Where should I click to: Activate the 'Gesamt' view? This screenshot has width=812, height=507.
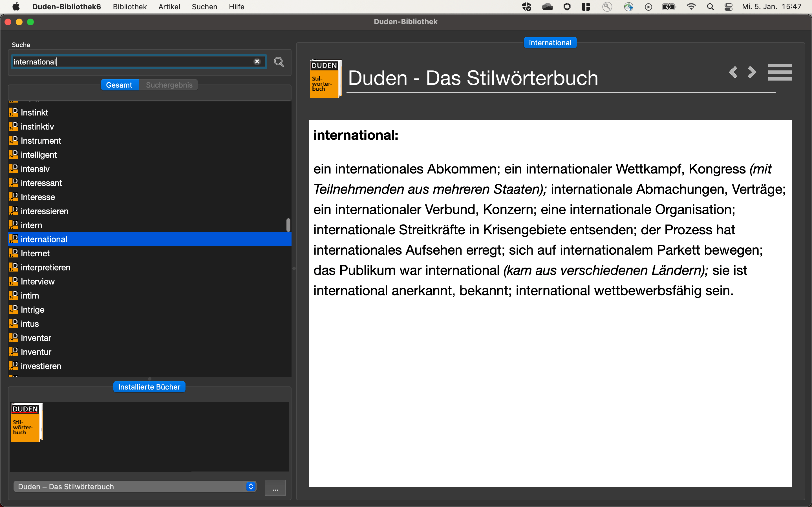pos(120,85)
